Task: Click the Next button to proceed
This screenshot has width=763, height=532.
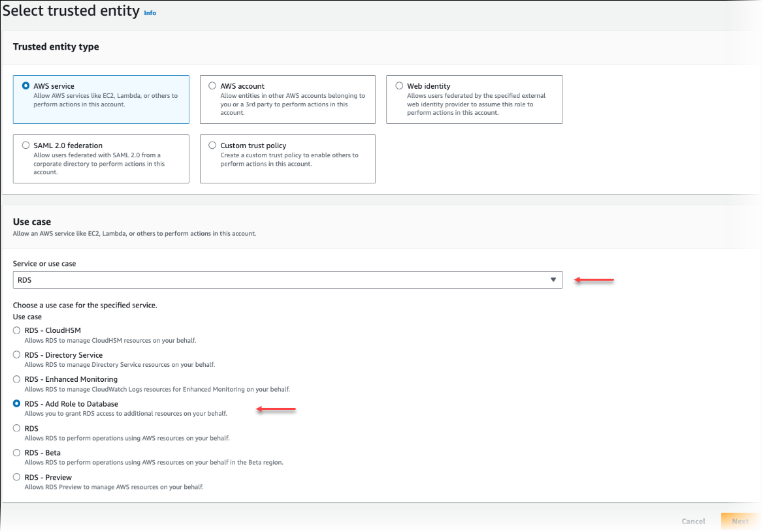Action: pyautogui.click(x=740, y=521)
